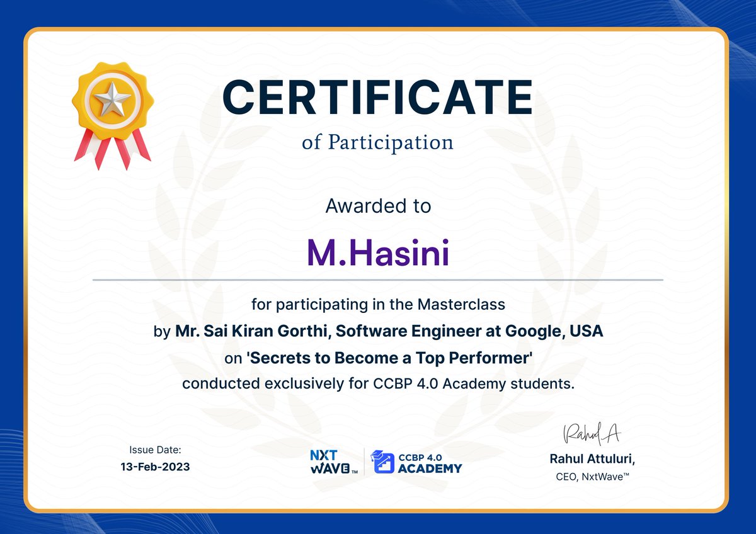This screenshot has width=756, height=534.
Task: Click 'of Participation' subtitle
Action: click(x=377, y=142)
